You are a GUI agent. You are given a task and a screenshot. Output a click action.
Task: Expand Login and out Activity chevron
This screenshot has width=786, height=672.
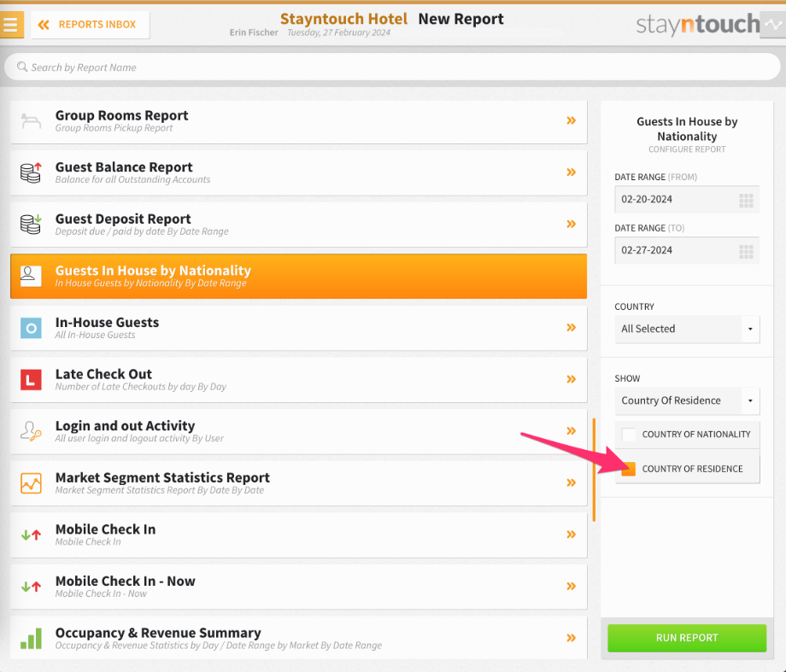click(572, 431)
